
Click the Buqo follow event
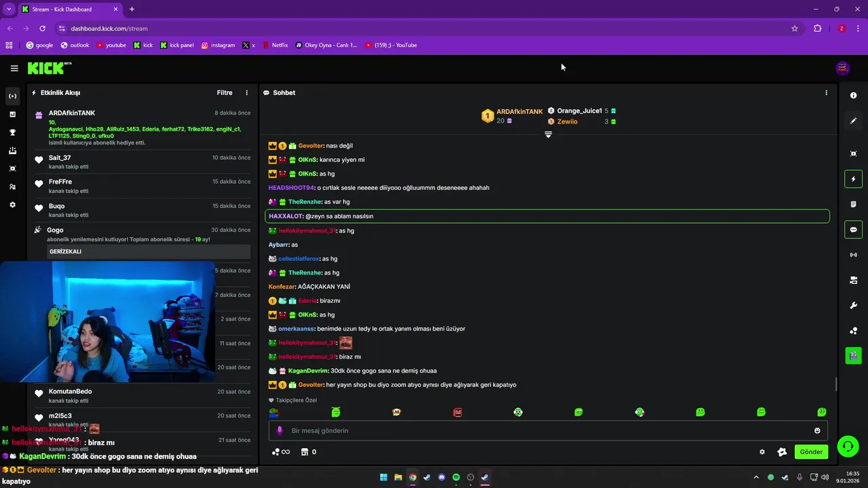tap(142, 210)
